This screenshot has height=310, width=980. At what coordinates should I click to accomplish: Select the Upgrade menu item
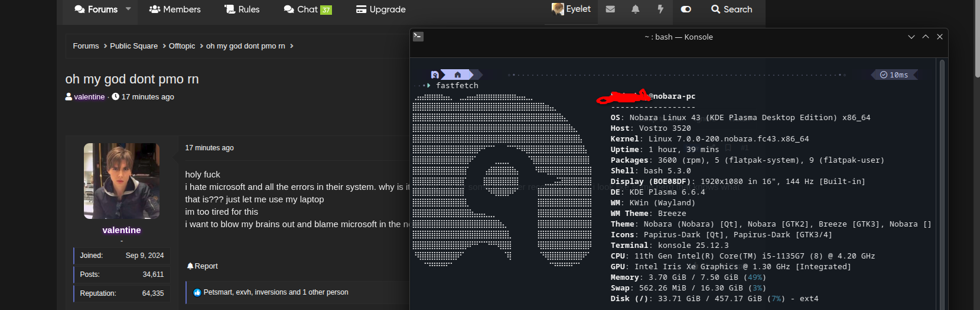click(381, 9)
